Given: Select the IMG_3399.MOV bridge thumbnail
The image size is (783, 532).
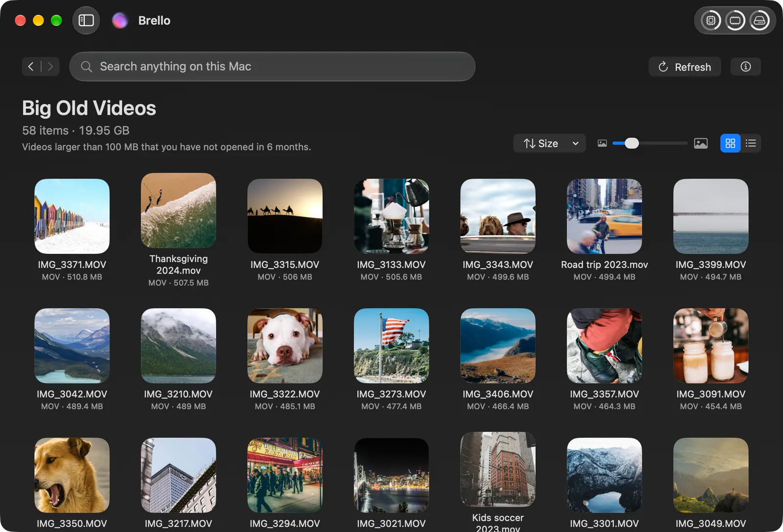Looking at the screenshot, I should [x=711, y=216].
